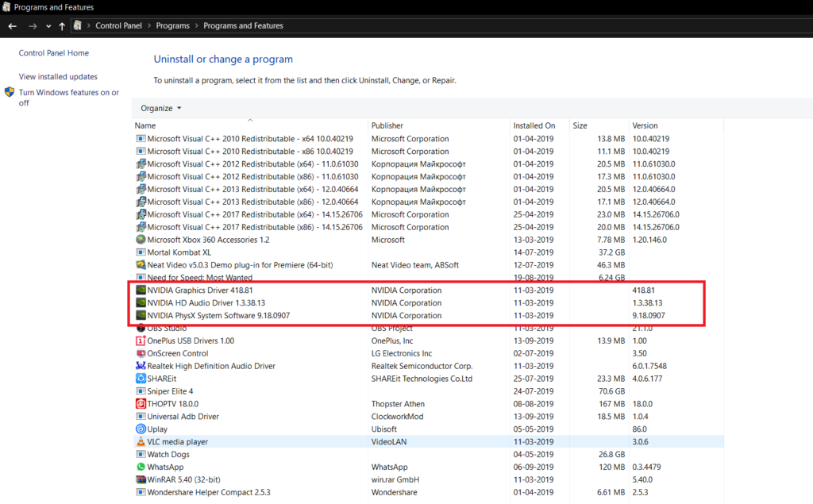Viewport: 813px width, 504px height.
Task: Click publisher LG Electronics Inc
Action: point(401,353)
